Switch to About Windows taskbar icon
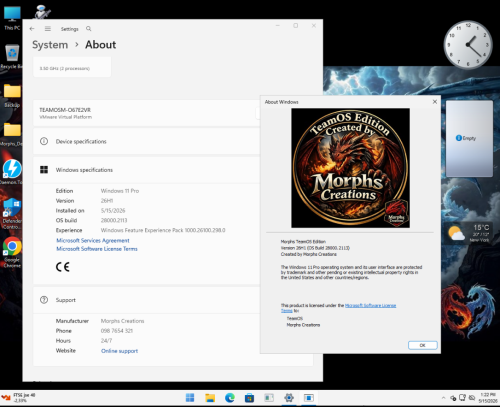The height and width of the screenshot is (407, 500). (x=309, y=397)
